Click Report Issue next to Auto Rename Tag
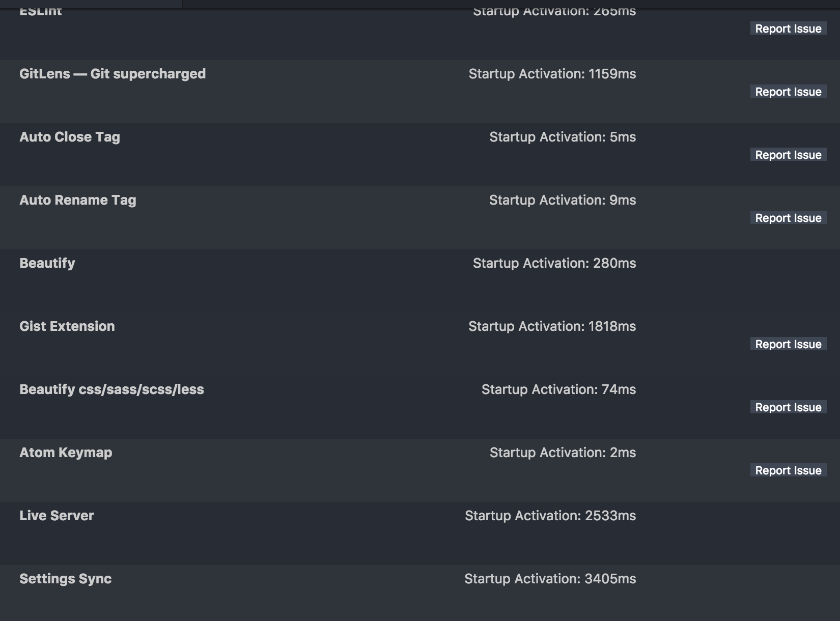 point(788,218)
